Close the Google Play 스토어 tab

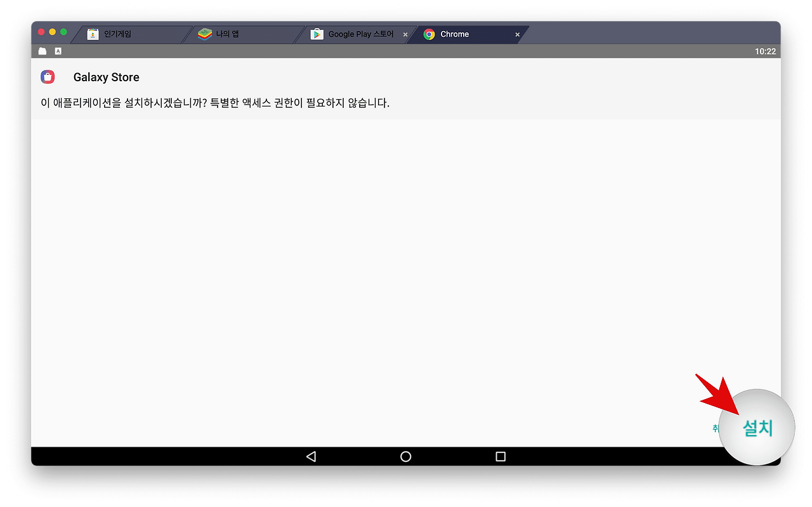click(405, 35)
